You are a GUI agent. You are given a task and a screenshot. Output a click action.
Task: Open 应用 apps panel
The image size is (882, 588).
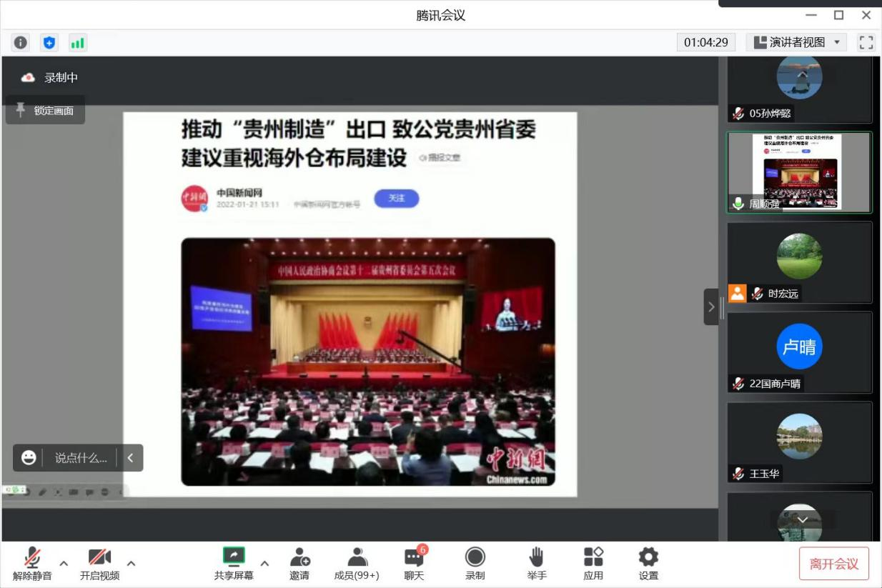coord(593,564)
